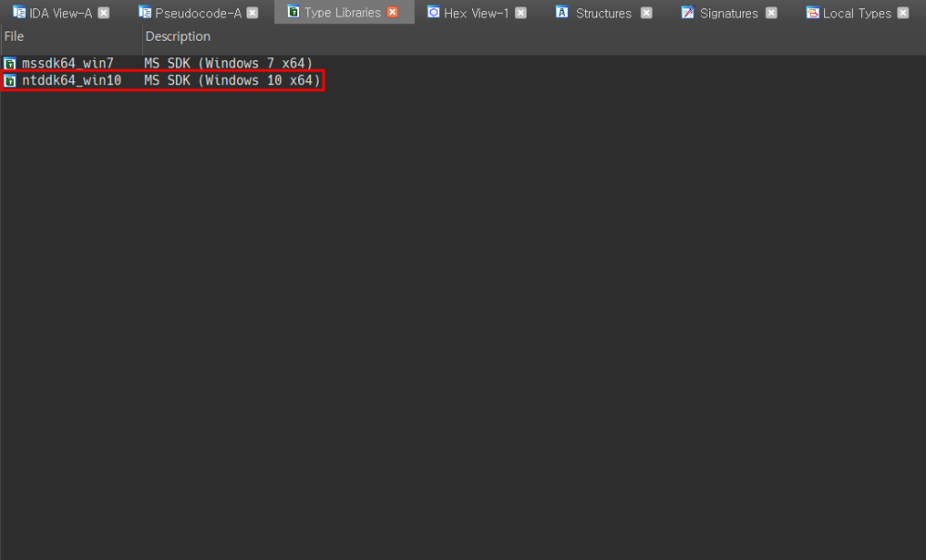Screen dimensions: 926x560
Task: Close the Structures tab
Action: (646, 12)
